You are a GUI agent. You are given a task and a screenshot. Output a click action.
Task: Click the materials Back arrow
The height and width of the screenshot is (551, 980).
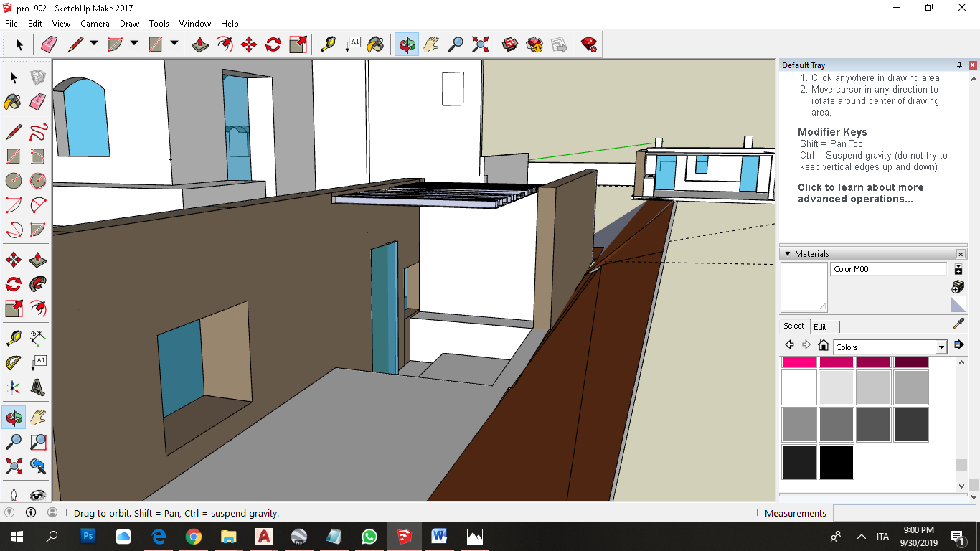point(790,345)
